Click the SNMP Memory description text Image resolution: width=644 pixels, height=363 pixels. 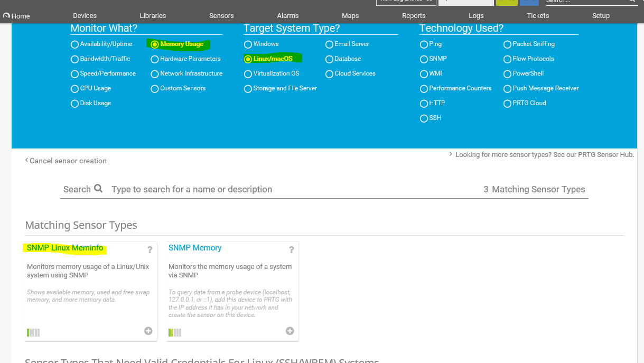tap(230, 271)
